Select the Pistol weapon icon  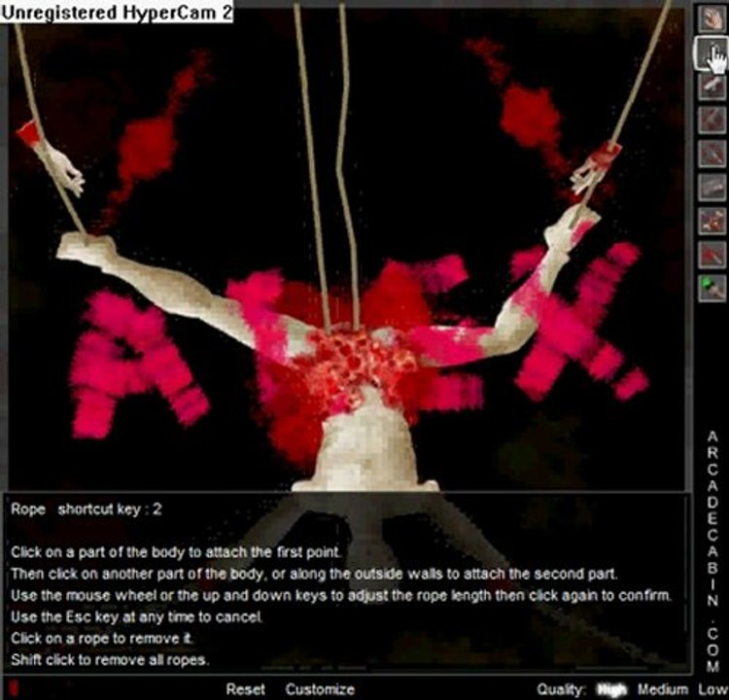point(712,87)
